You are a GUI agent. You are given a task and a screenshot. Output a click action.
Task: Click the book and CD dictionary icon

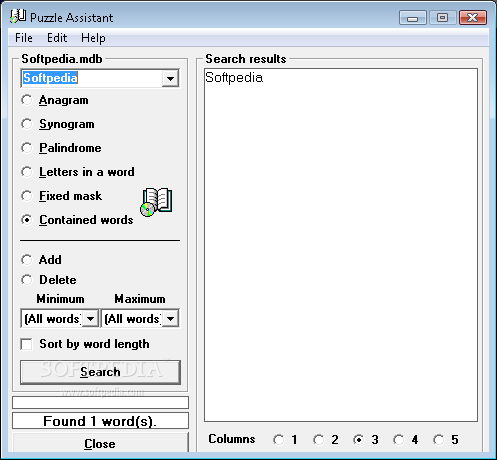156,202
